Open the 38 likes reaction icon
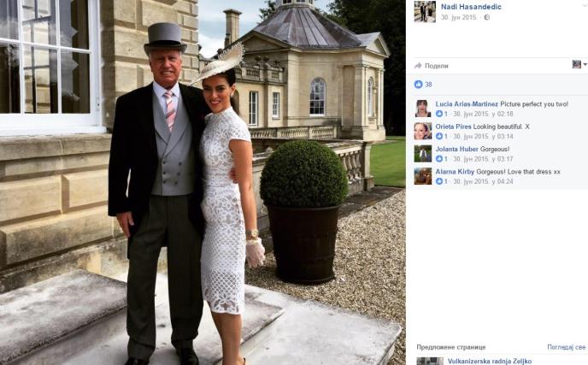Image resolution: width=588 pixels, height=365 pixels. [418, 85]
